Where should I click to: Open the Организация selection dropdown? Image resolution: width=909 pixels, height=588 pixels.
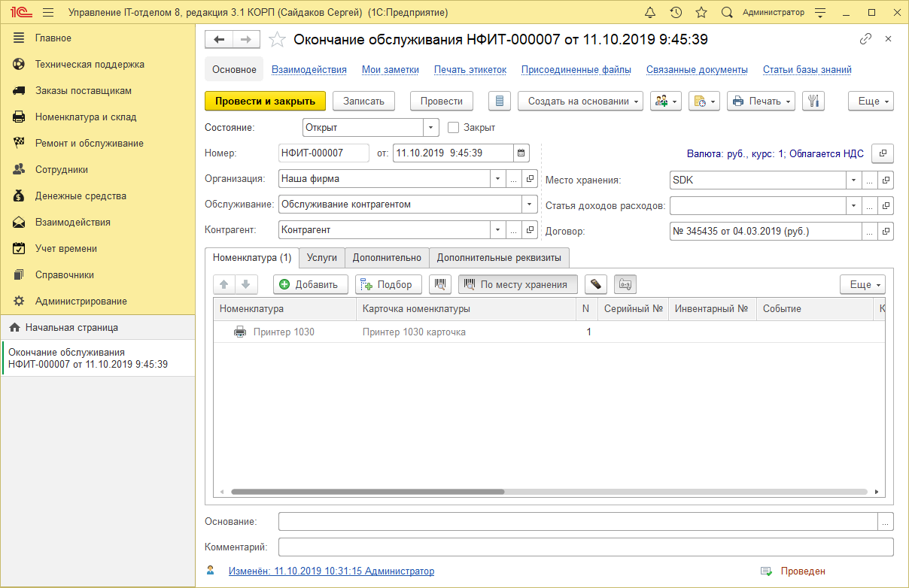click(x=497, y=178)
